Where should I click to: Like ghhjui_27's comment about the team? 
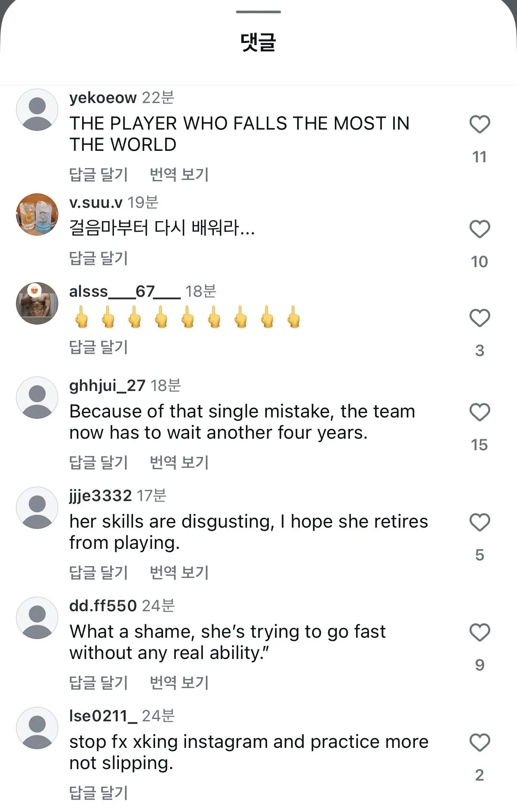[479, 413]
